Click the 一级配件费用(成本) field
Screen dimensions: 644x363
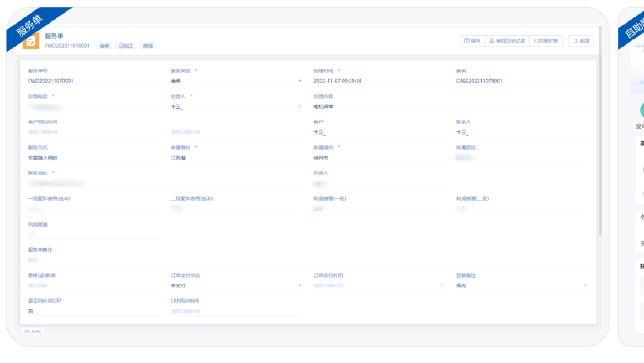tap(93, 209)
